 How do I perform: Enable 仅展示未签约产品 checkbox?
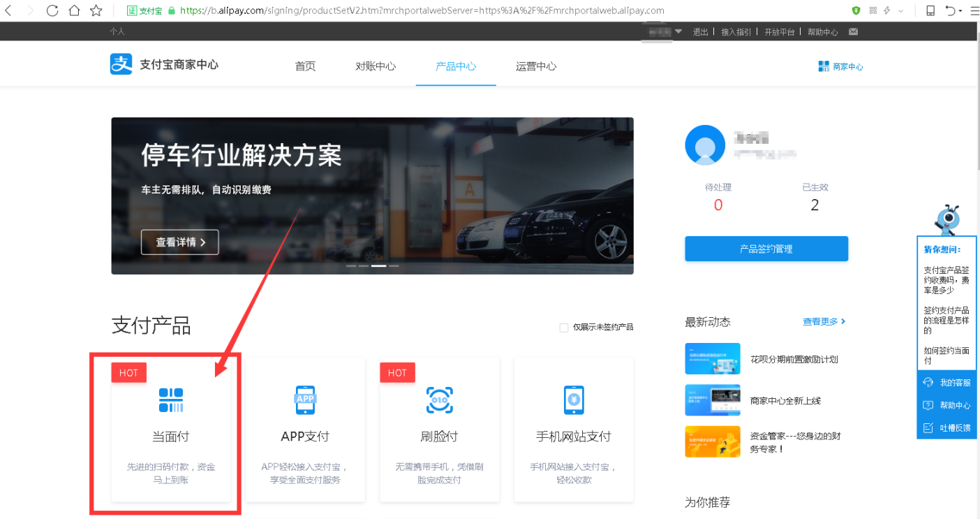(x=564, y=328)
